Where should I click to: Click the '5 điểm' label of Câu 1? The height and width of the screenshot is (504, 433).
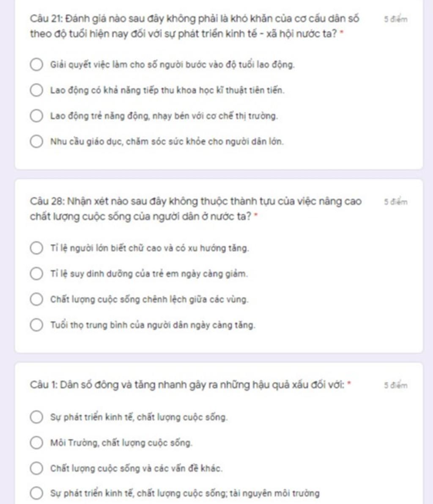tap(396, 386)
